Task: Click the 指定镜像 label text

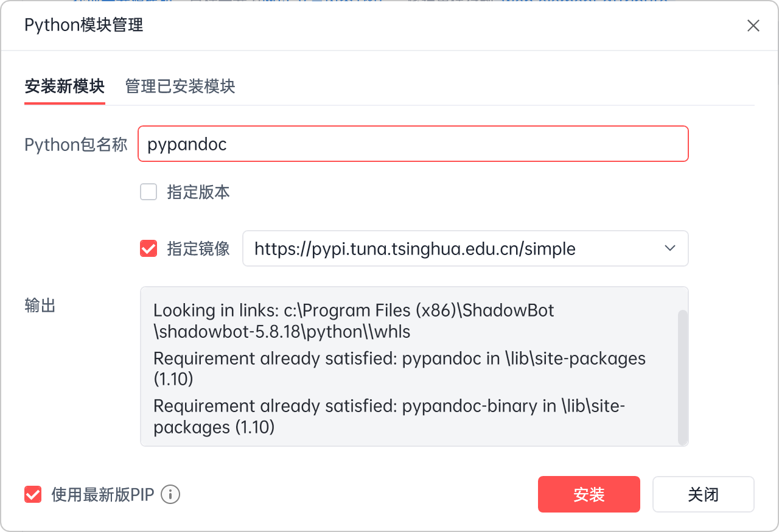Action: (198, 248)
